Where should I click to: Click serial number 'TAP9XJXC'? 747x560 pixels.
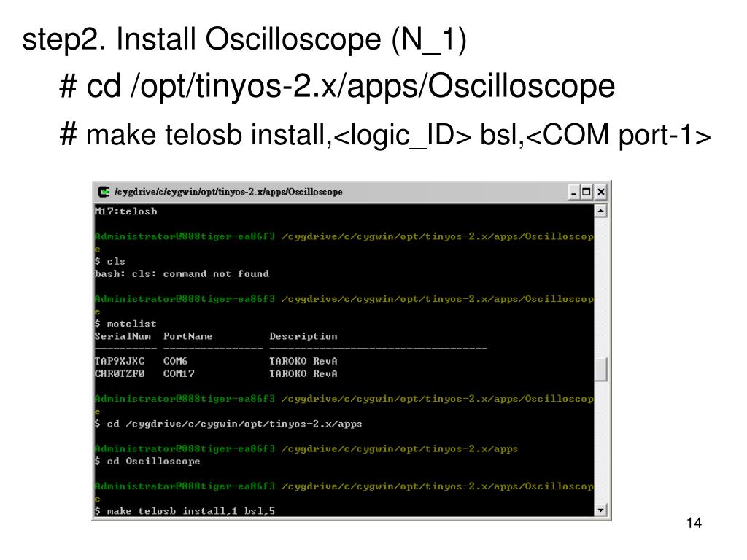click(x=120, y=361)
